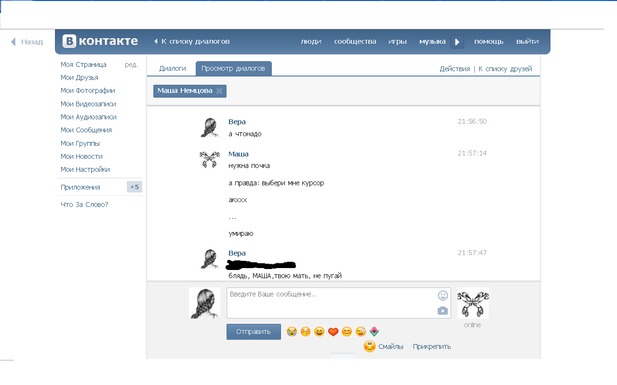This screenshot has height=385, width=617.
Task: Switch to the Диалоги tab
Action: coord(172,68)
